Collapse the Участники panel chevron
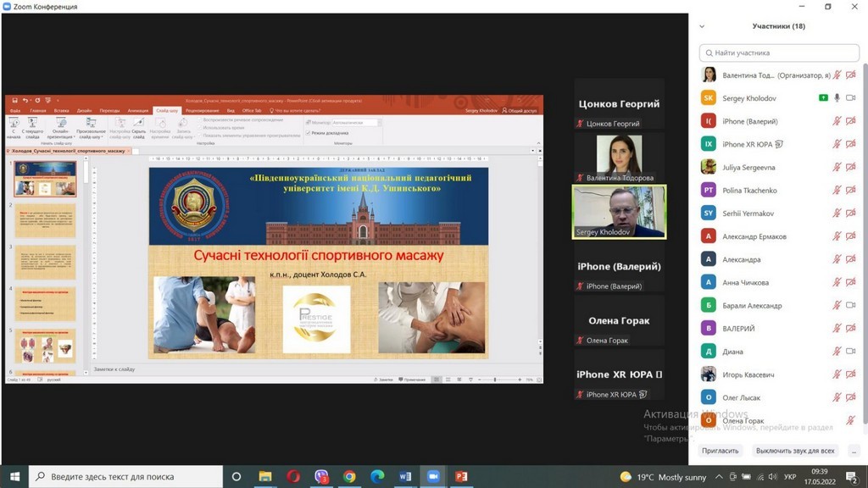Image resolution: width=868 pixels, height=488 pixels. (702, 26)
